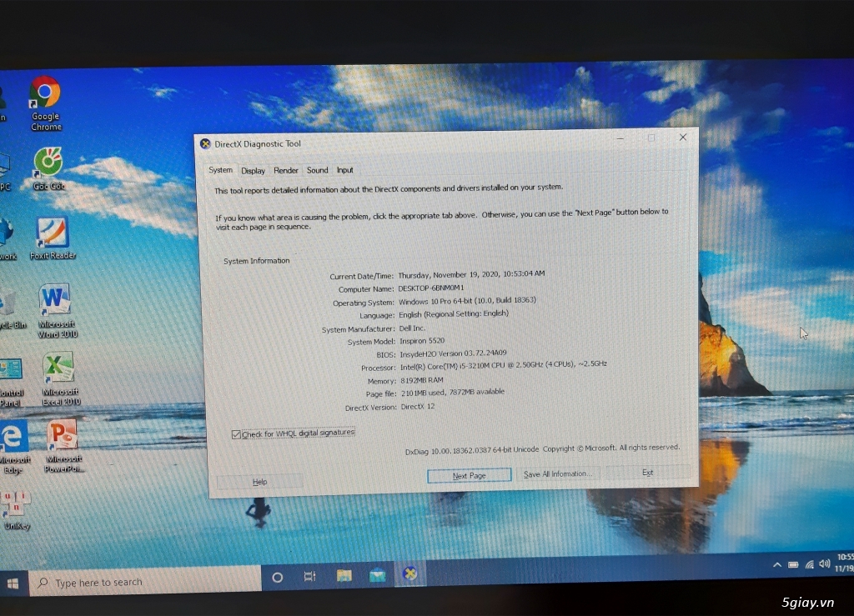Click the Cortana circle taskbar icon

click(277, 578)
